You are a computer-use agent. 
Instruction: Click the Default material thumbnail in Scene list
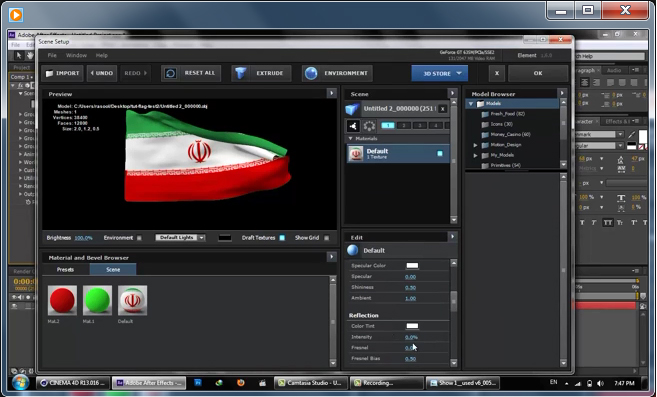point(356,154)
